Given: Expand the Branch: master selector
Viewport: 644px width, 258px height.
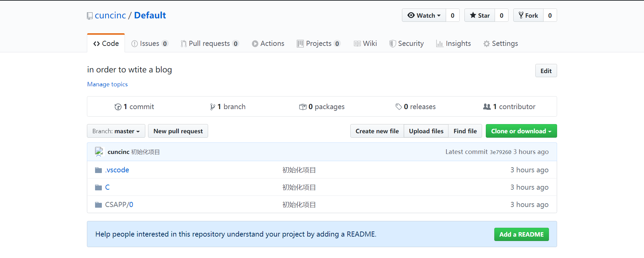Looking at the screenshot, I should (116, 131).
